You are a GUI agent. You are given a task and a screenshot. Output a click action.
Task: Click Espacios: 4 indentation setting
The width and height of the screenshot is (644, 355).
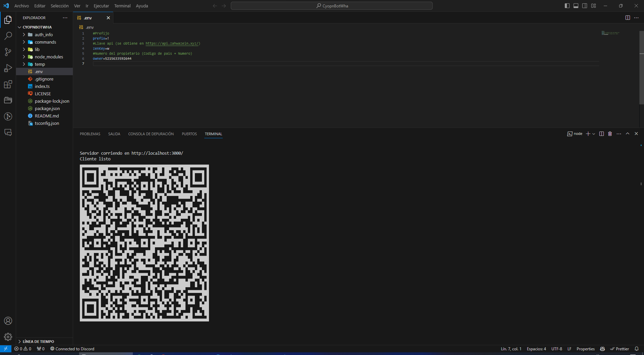tap(536, 349)
